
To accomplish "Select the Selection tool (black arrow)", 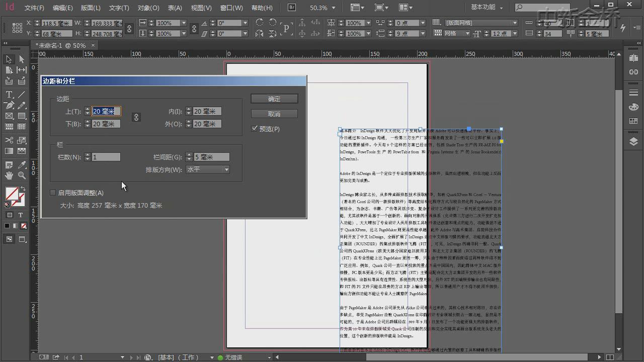I will point(9,59).
